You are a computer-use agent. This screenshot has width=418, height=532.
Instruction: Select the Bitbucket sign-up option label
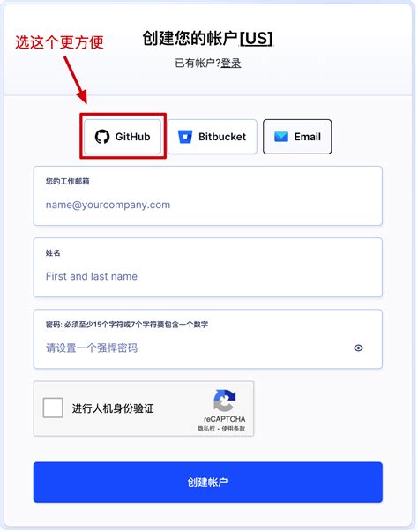tap(222, 137)
